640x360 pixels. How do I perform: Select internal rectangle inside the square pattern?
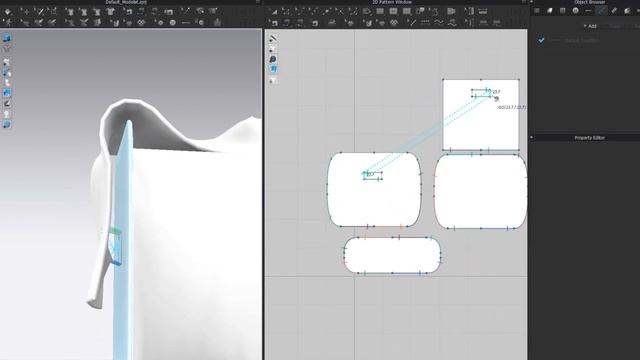[481, 93]
